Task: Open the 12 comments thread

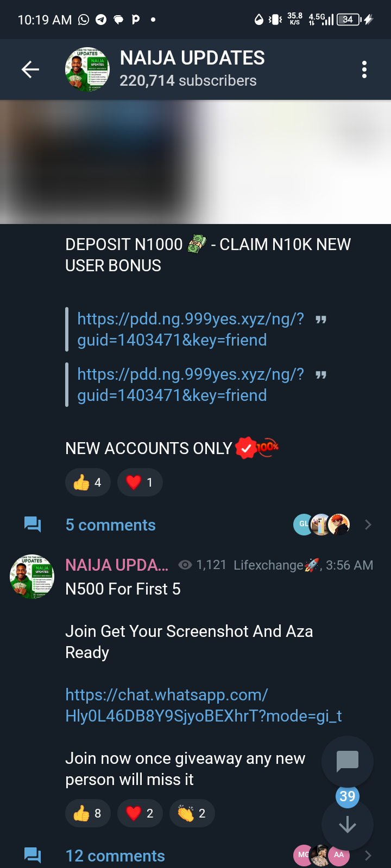Action: click(x=115, y=856)
